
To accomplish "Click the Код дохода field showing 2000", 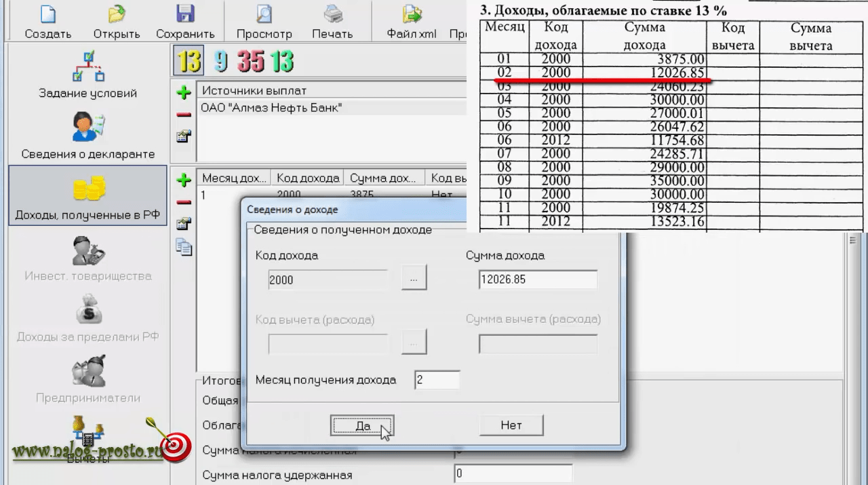I will [x=328, y=279].
